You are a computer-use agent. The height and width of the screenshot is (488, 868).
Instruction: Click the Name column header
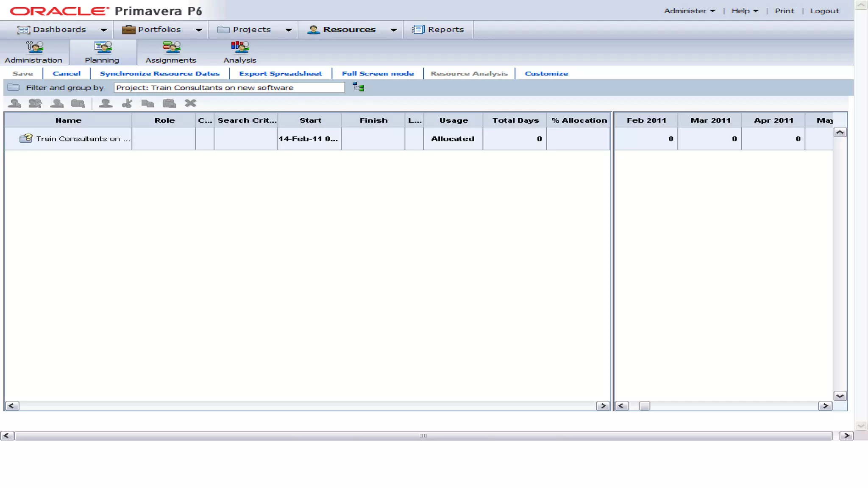[68, 120]
